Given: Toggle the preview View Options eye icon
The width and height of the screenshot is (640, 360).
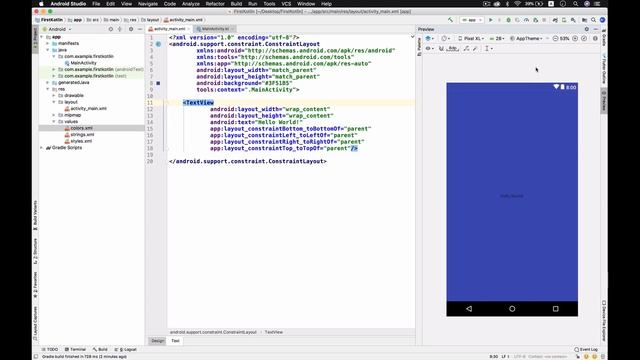Looking at the screenshot, I should pos(429,49).
